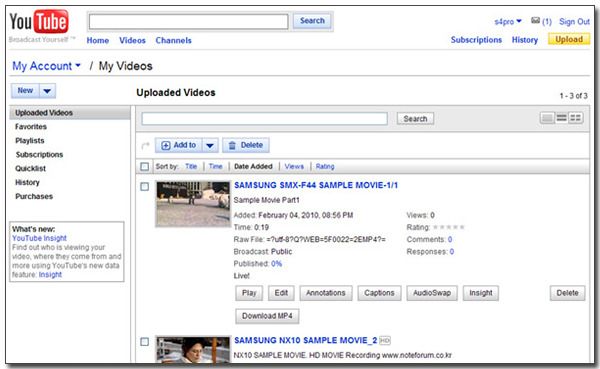Click the Annotations button
This screenshot has height=369, width=600.
326,293
